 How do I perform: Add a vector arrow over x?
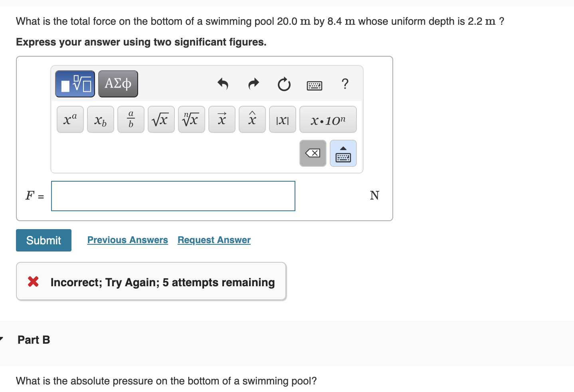(x=222, y=119)
